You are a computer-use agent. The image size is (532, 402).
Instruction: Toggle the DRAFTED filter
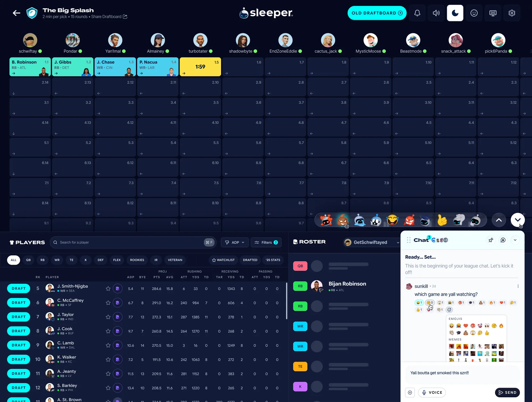250,260
